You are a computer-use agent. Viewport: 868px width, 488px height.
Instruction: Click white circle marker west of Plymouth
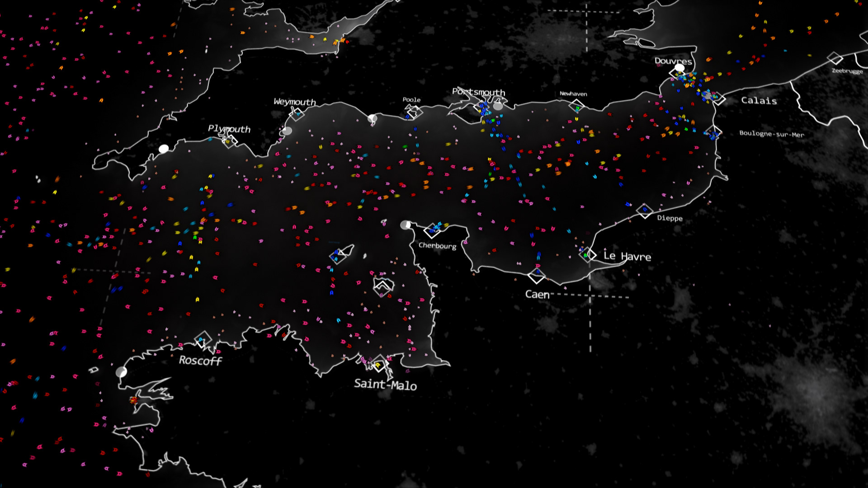[164, 149]
